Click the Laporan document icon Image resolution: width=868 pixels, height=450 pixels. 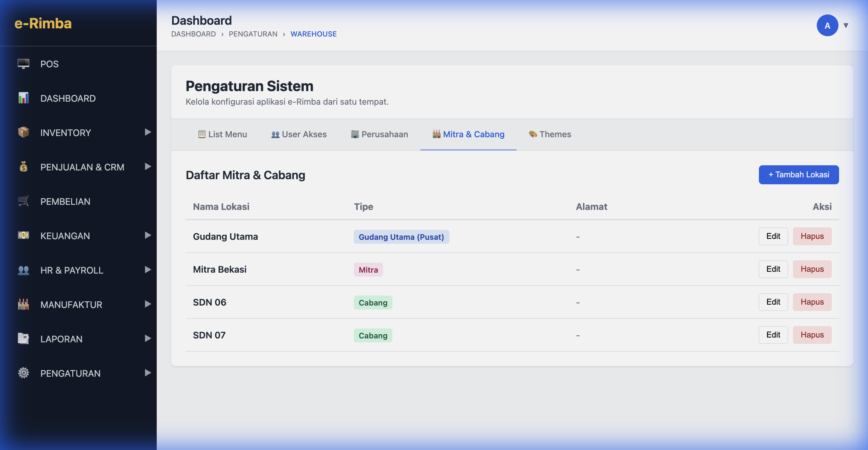point(23,338)
